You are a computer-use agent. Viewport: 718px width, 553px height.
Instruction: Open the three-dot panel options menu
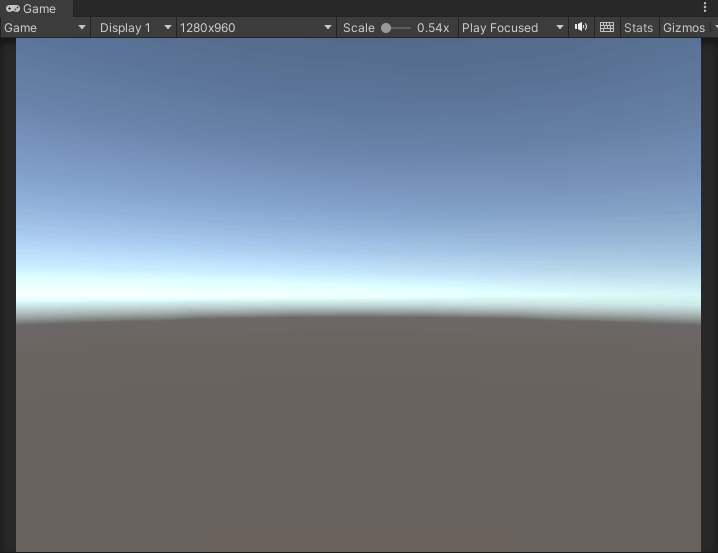[x=705, y=7]
